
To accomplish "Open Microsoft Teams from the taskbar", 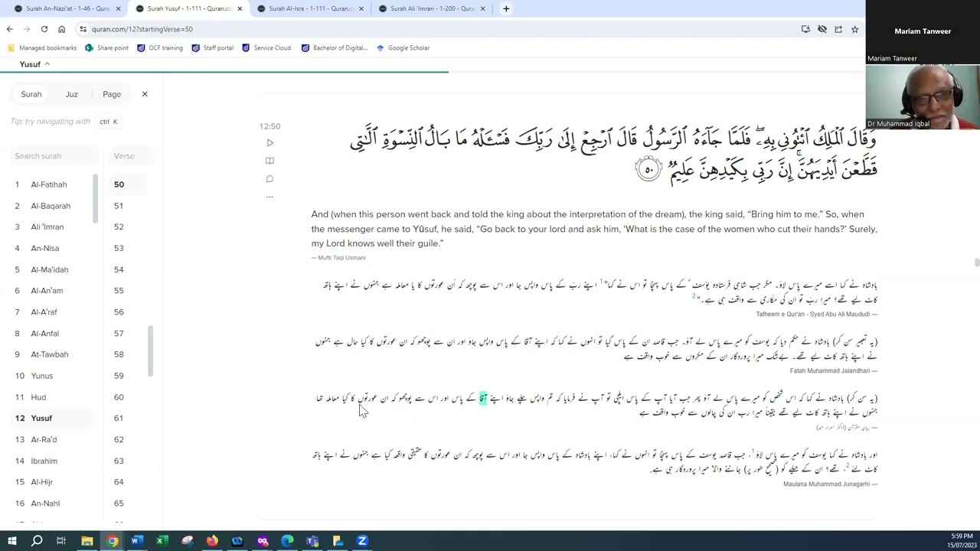I will click(x=312, y=541).
